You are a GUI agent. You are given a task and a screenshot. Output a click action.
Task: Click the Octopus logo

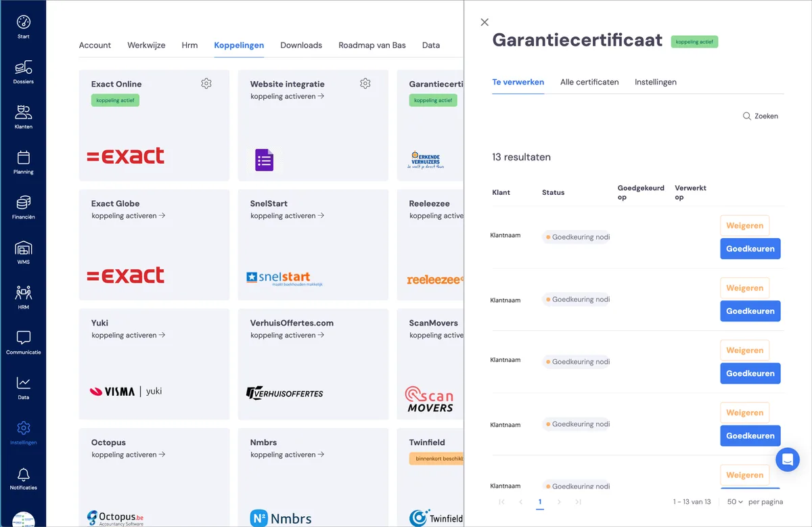[115, 518]
